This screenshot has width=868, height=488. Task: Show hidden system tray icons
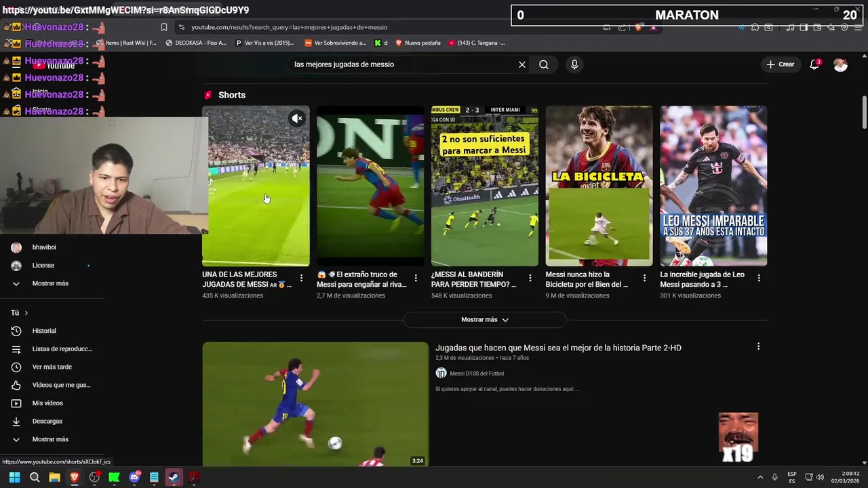tap(759, 477)
